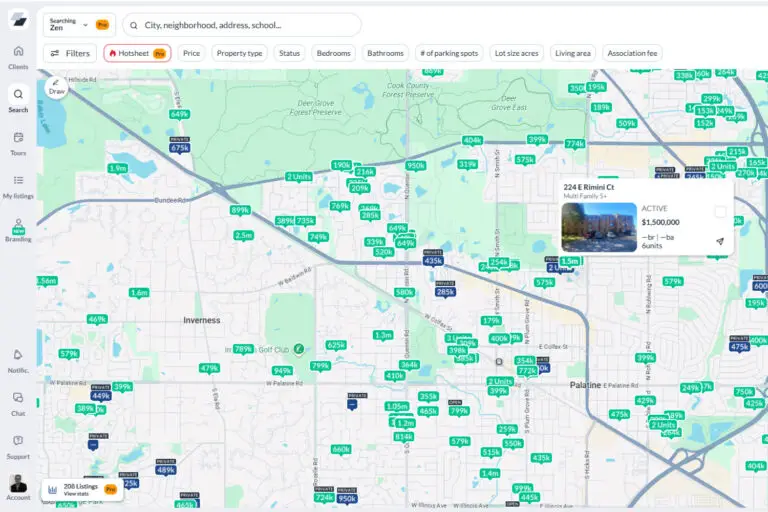
Task: Click the share arrow on listing card
Action: (x=720, y=241)
